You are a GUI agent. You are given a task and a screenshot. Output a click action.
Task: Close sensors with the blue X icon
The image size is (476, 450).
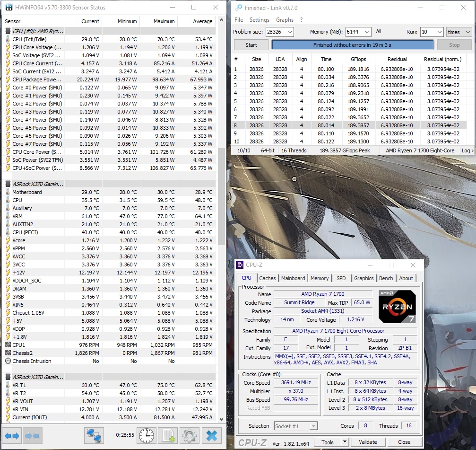click(212, 436)
